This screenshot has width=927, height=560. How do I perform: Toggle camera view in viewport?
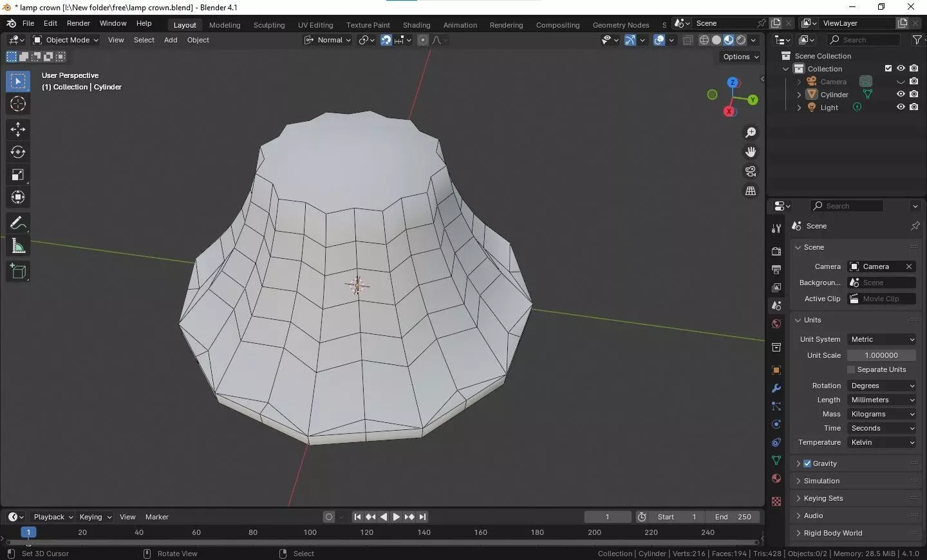(751, 171)
